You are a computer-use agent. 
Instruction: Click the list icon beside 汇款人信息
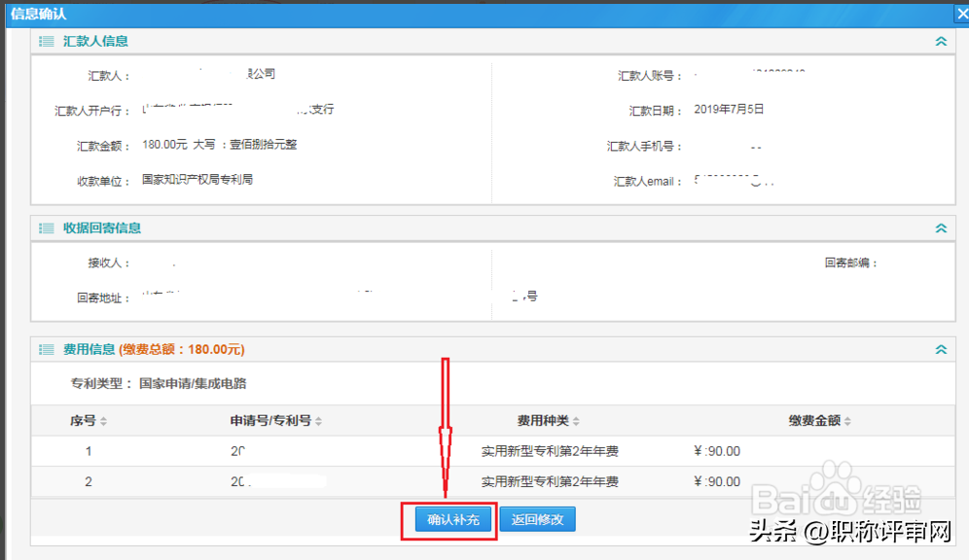tap(46, 41)
